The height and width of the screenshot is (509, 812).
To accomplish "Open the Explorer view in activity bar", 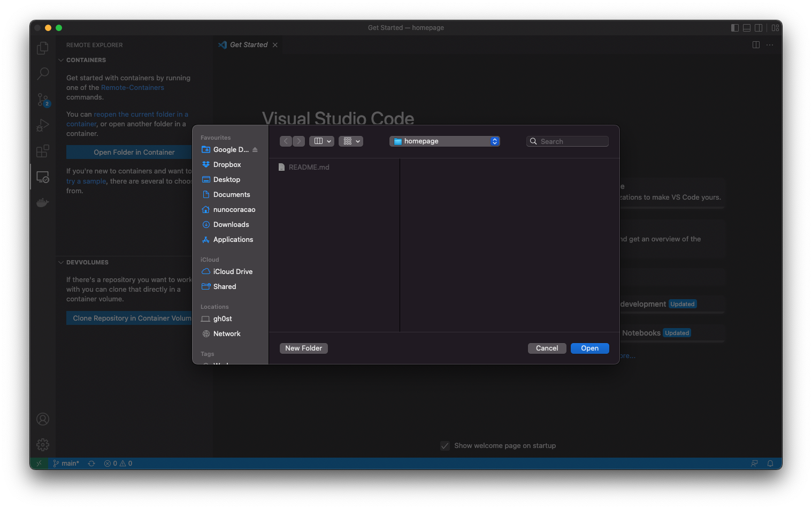I will 43,48.
